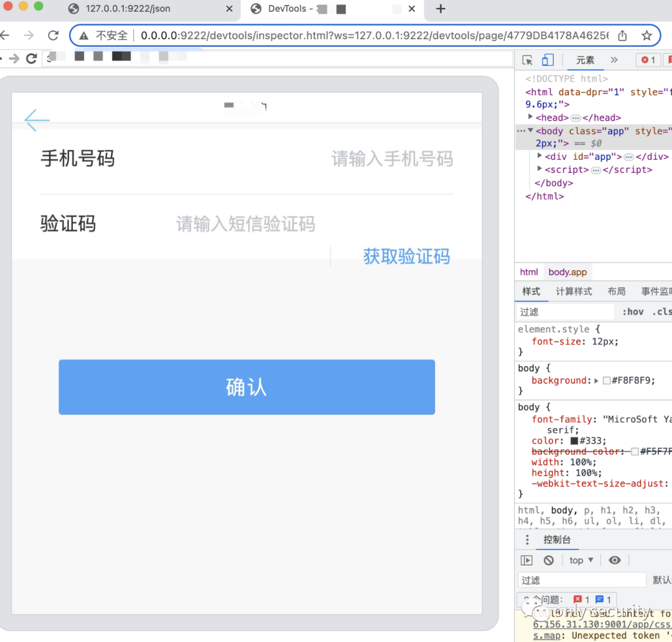Show more DevTools tabs via the chevron

click(614, 60)
